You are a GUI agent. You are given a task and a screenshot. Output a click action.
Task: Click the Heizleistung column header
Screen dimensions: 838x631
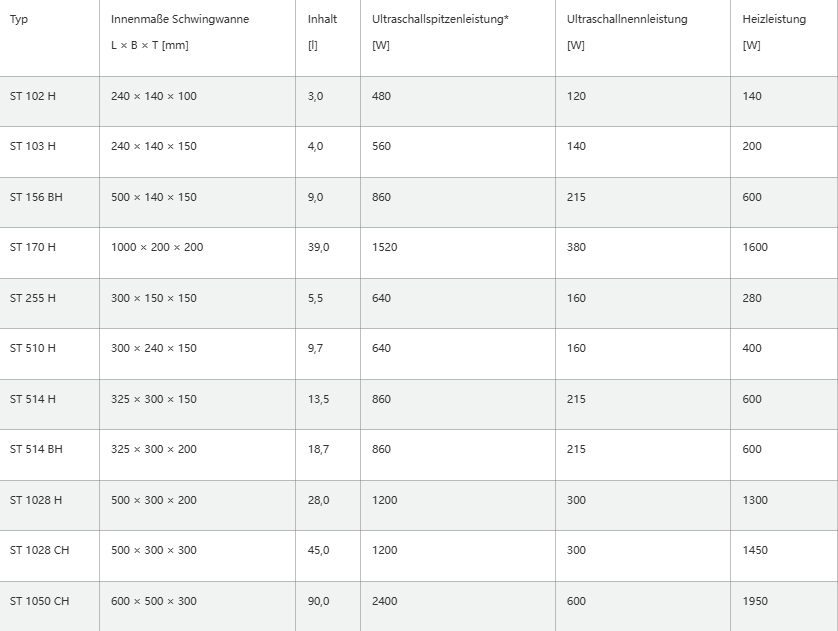pos(774,19)
